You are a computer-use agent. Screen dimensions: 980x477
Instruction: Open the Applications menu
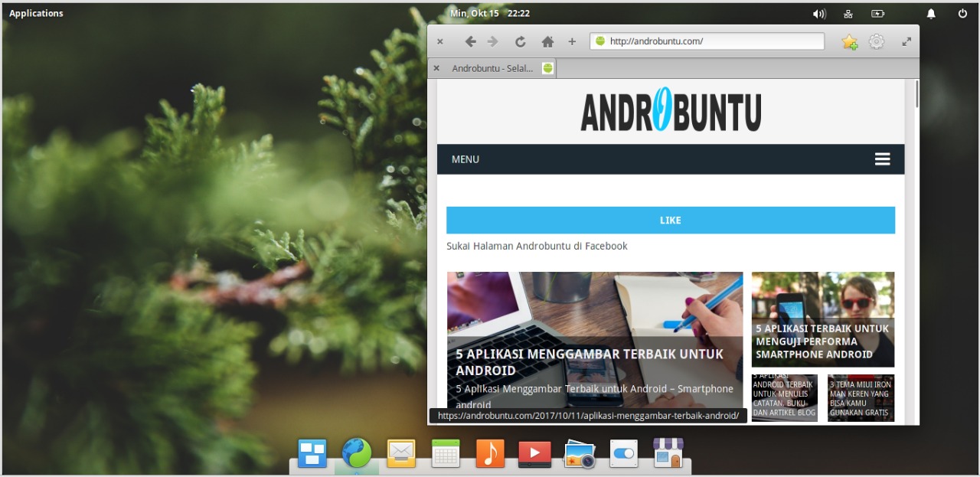tap(35, 12)
